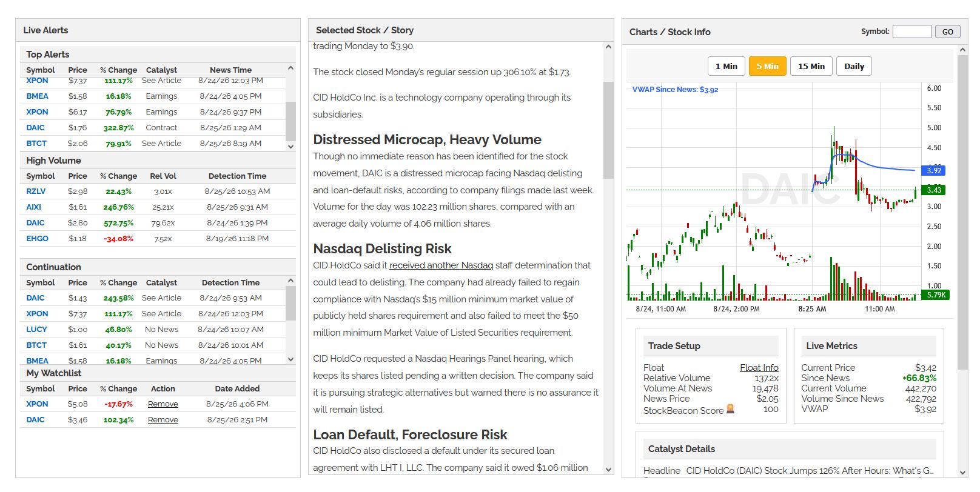980x492 pixels.
Task: Click Detection Time header in Continuation
Action: coord(230,282)
